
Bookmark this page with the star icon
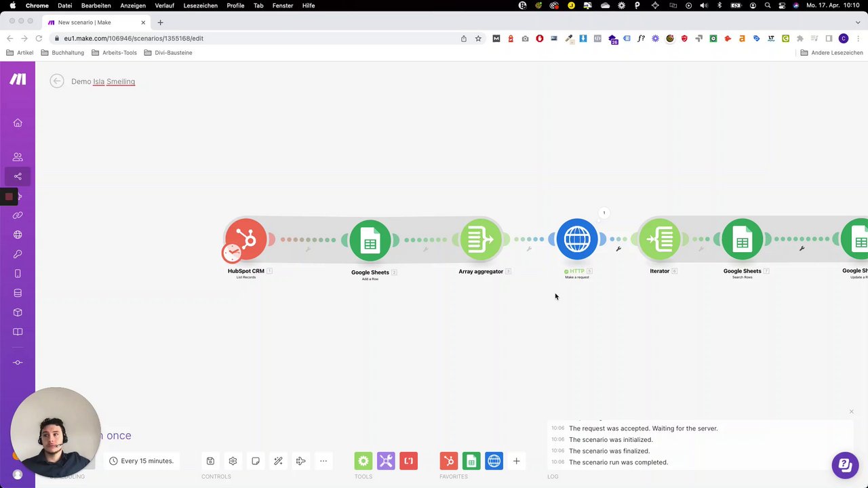click(478, 39)
